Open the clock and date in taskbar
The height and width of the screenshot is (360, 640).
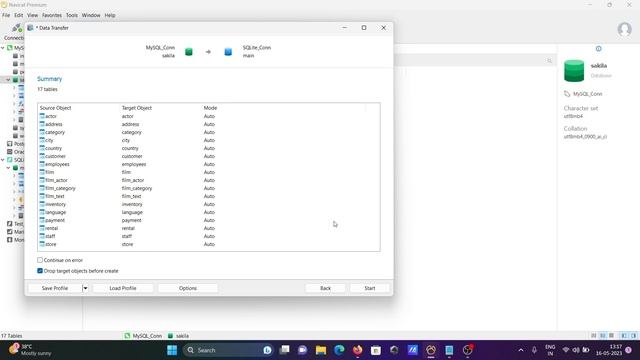tap(609, 350)
